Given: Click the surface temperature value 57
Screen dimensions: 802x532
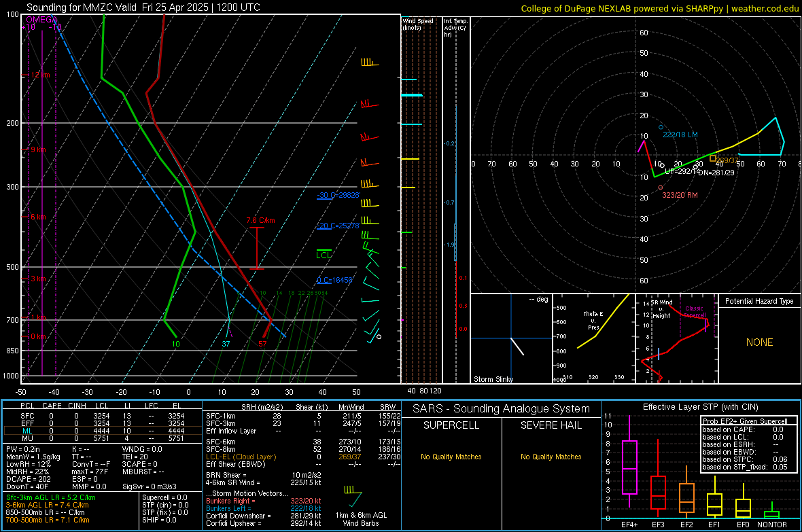Looking at the screenshot, I should tap(262, 344).
